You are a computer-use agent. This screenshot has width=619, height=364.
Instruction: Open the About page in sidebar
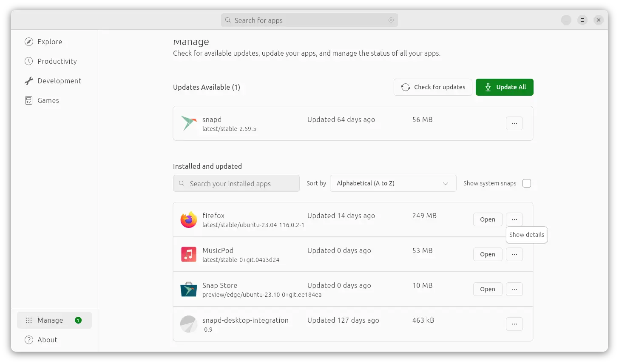[x=47, y=340]
